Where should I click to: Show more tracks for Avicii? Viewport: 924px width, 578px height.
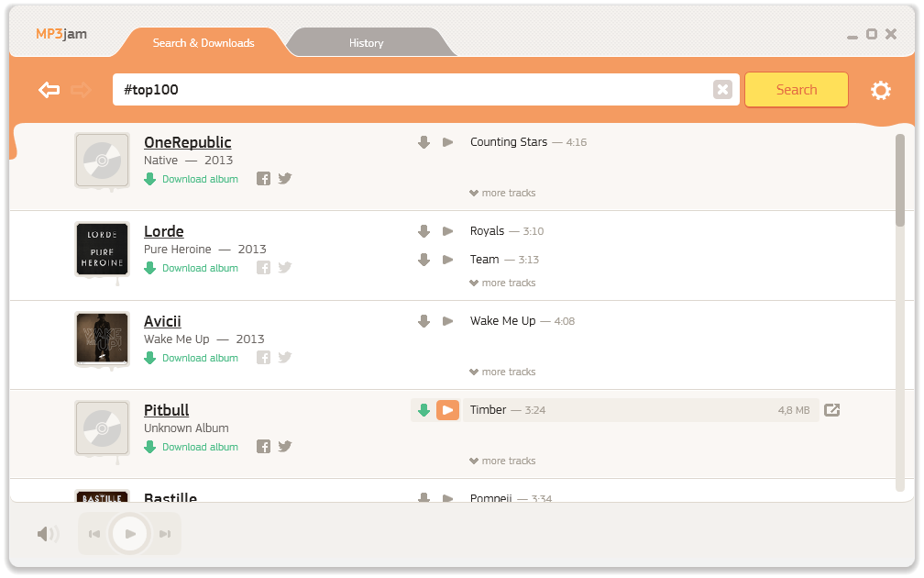click(x=502, y=372)
